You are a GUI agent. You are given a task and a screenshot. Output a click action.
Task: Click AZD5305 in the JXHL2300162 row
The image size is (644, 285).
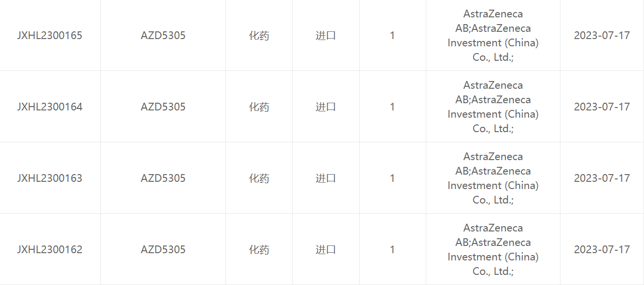(x=163, y=250)
